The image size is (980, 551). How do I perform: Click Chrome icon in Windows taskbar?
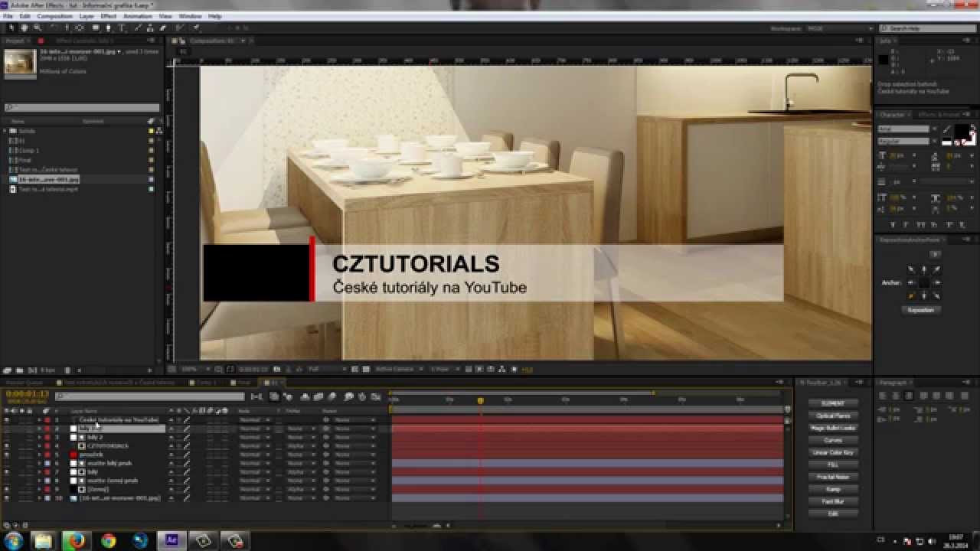[108, 541]
